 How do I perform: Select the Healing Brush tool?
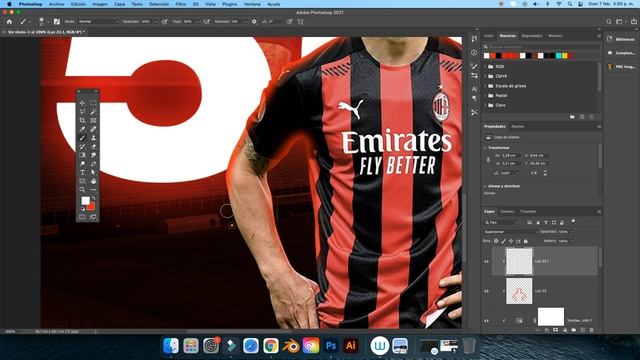(93, 129)
